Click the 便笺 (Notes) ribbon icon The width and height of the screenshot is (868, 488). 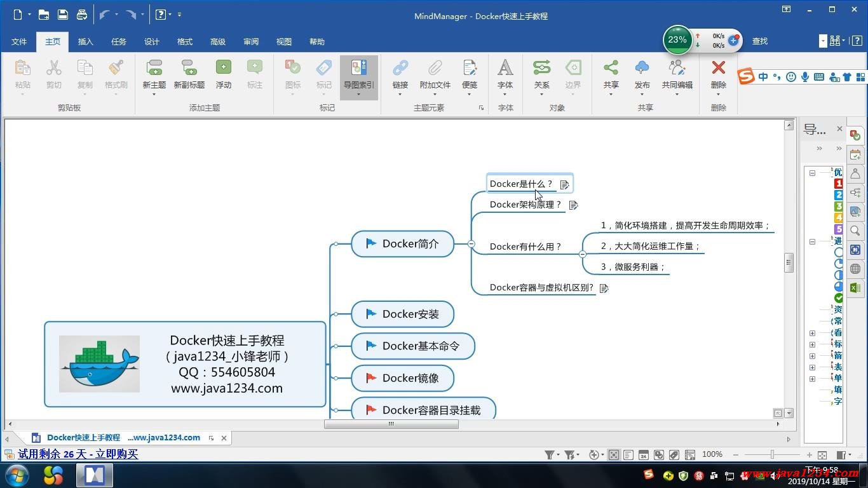470,67
